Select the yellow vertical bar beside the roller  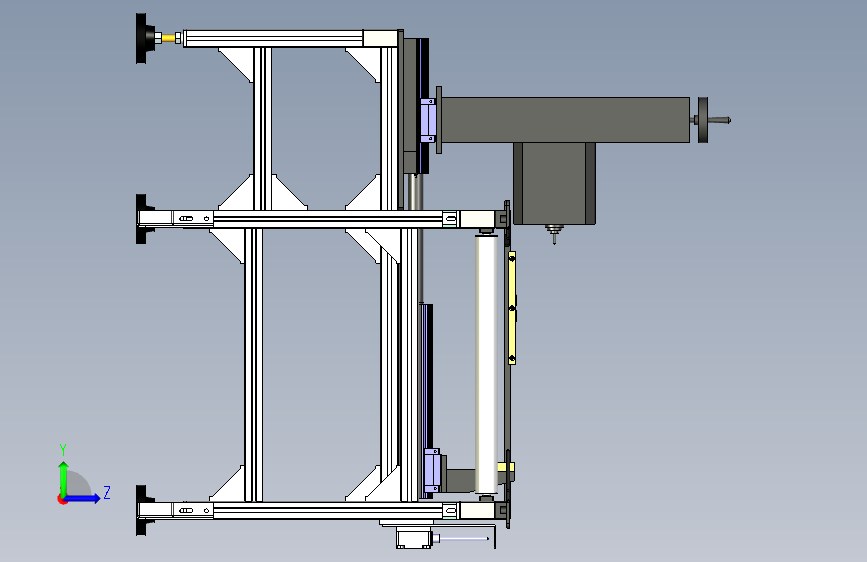pos(512,308)
